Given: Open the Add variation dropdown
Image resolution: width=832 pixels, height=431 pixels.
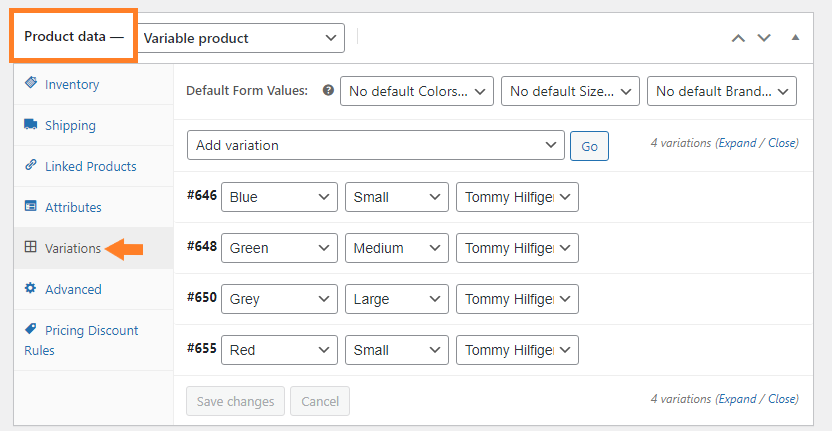Looking at the screenshot, I should (x=376, y=145).
